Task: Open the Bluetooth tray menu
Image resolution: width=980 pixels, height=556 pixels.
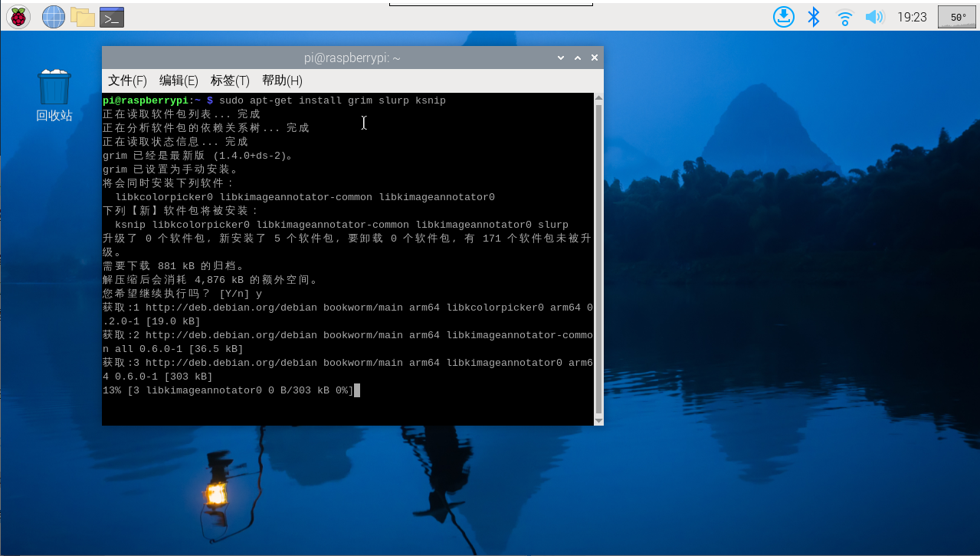Action: [814, 17]
